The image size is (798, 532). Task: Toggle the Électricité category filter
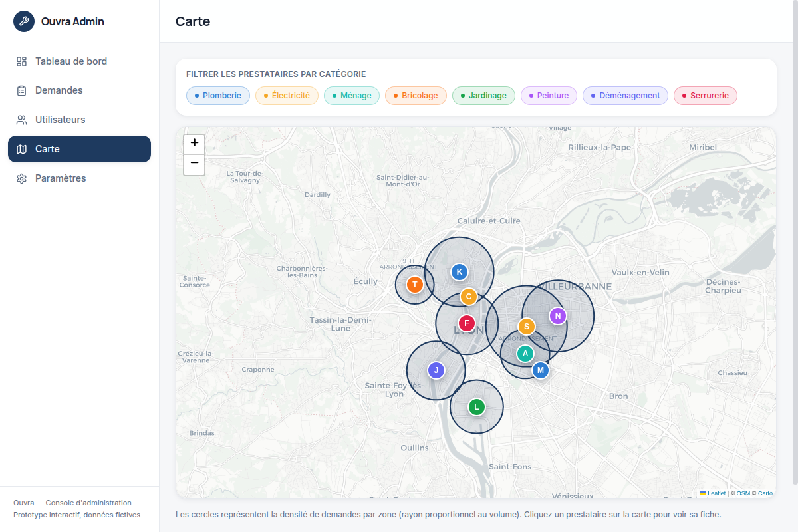click(x=287, y=96)
